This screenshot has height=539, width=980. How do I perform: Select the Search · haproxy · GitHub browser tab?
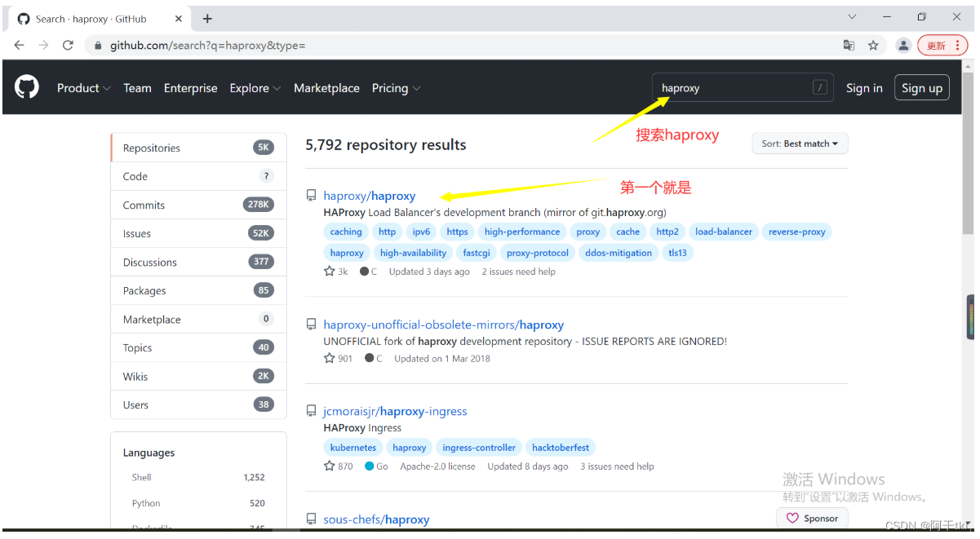coord(100,19)
